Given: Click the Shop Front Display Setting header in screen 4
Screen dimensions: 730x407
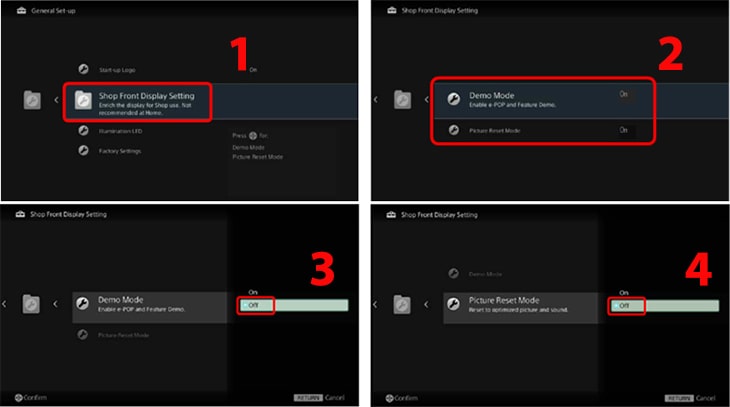Looking at the screenshot, I should click(439, 215).
